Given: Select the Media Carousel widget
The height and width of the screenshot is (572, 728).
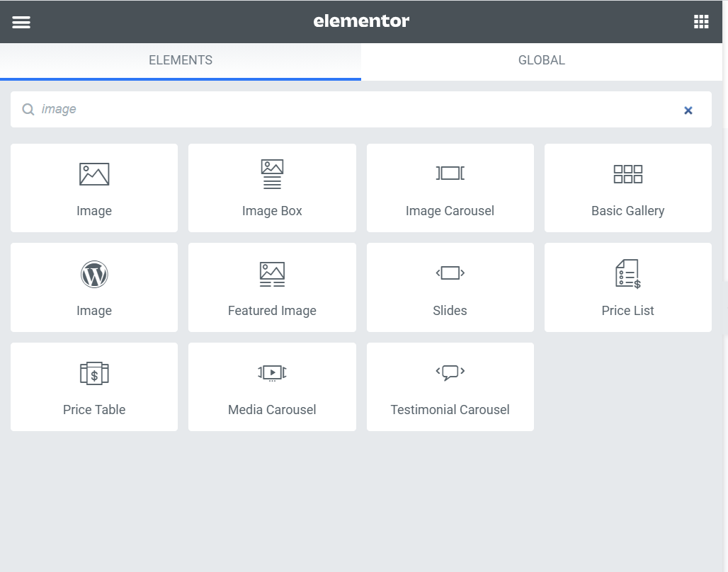Looking at the screenshot, I should tap(272, 387).
